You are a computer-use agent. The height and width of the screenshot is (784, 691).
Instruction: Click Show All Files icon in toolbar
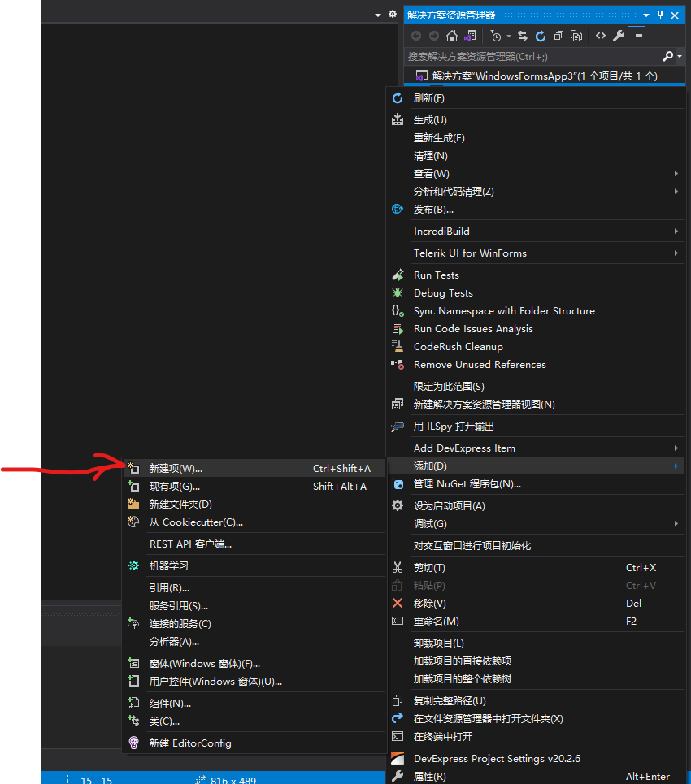576,36
